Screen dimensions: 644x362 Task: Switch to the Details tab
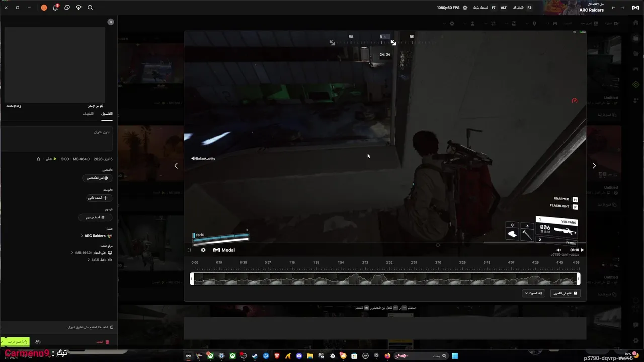point(107,114)
